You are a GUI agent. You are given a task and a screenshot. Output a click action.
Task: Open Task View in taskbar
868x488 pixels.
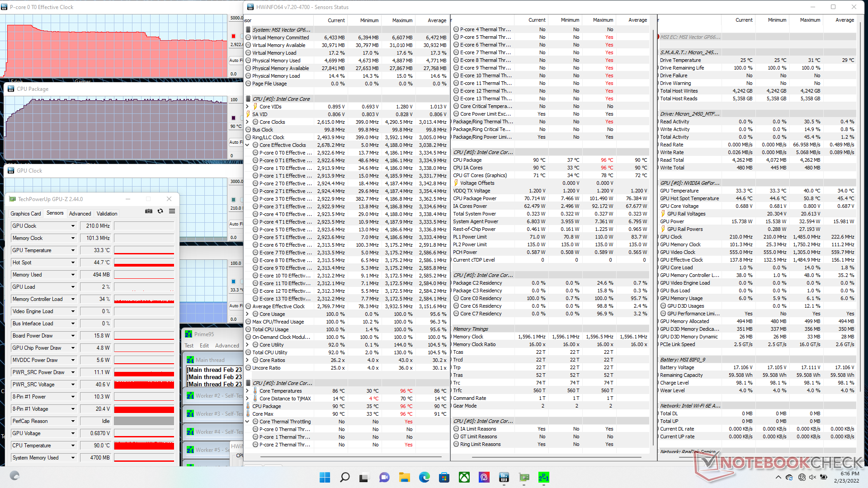(364, 477)
